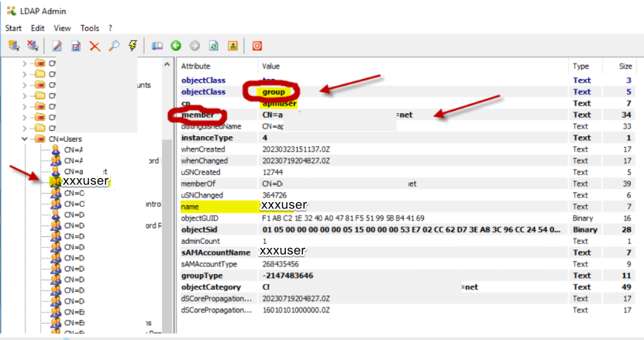Click the green back arrow icon
This screenshot has height=340, width=644.
pos(176,46)
